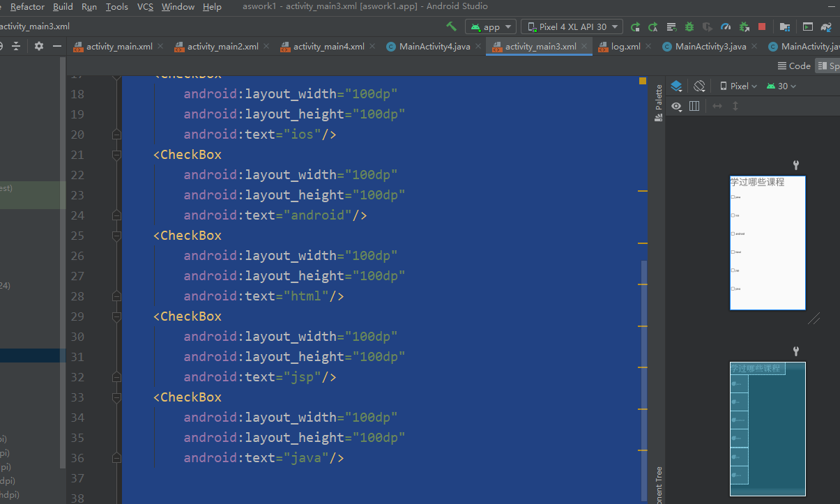Click the horizontal expand arrow icon

click(717, 106)
